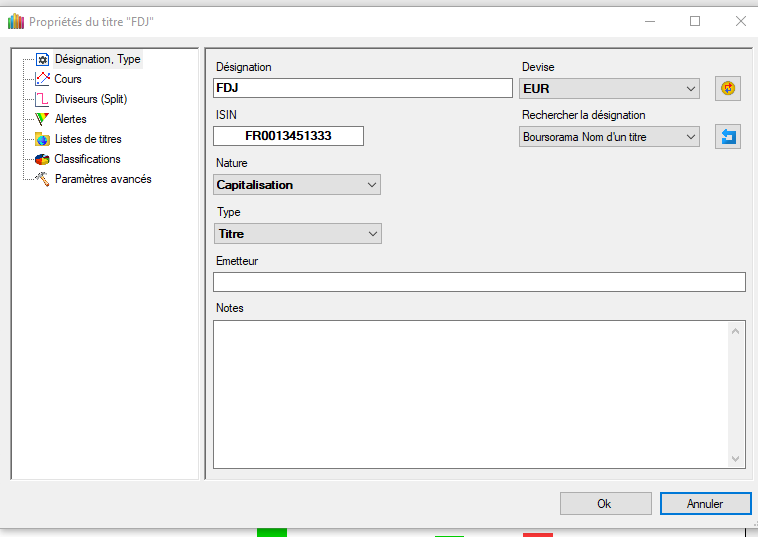Select Cours in the left tree
This screenshot has width=758, height=537.
click(x=68, y=79)
